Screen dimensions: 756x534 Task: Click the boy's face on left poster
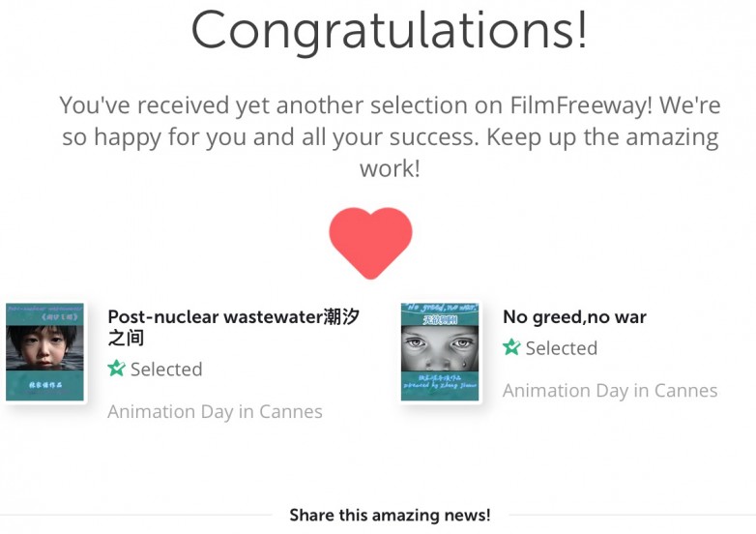[x=44, y=347]
